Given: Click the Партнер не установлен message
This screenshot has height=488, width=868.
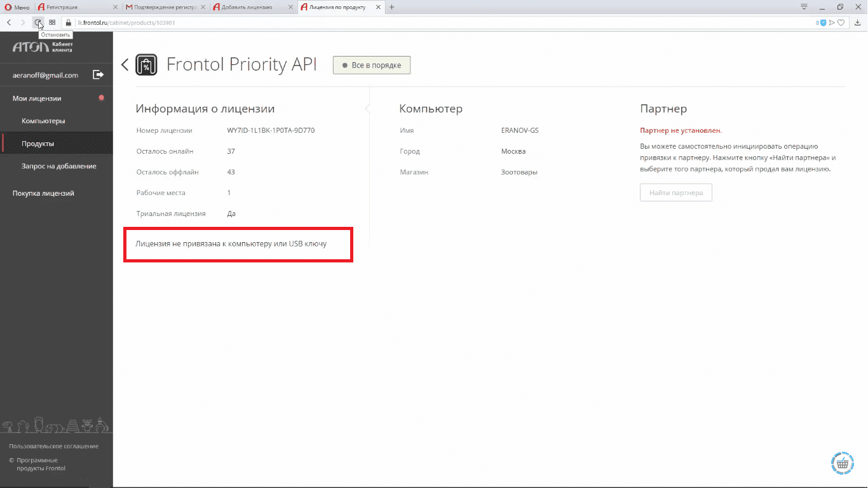Looking at the screenshot, I should [681, 130].
